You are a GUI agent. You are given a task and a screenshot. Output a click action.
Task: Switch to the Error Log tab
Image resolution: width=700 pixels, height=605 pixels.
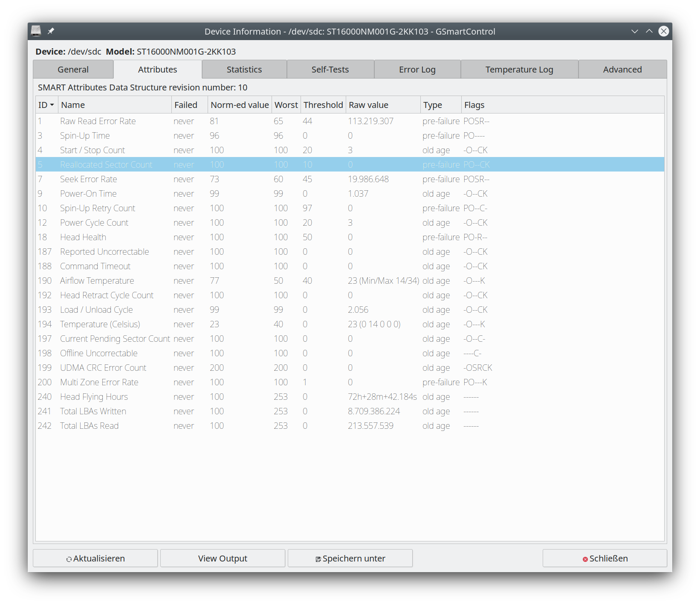417,70
